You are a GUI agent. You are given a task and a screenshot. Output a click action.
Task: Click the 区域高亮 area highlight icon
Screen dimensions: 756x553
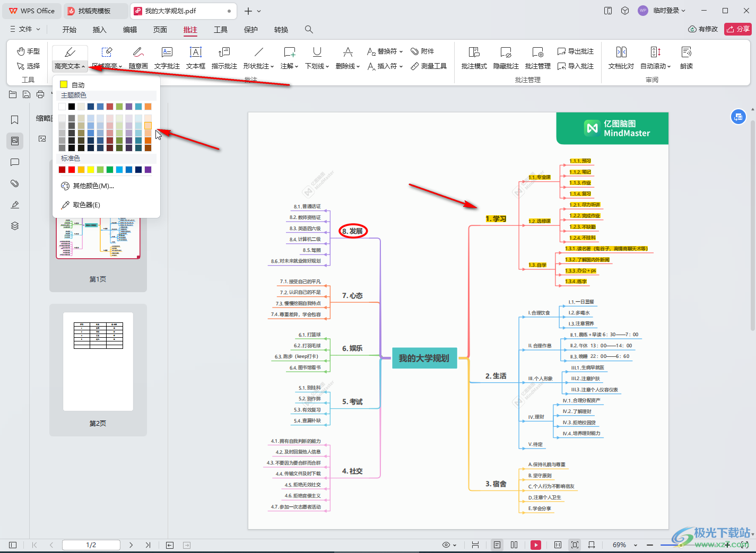pyautogui.click(x=107, y=52)
